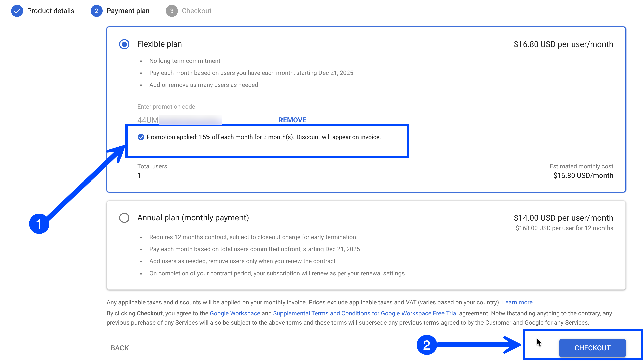
Task: Open the Learn more link
Action: pyautogui.click(x=517, y=302)
